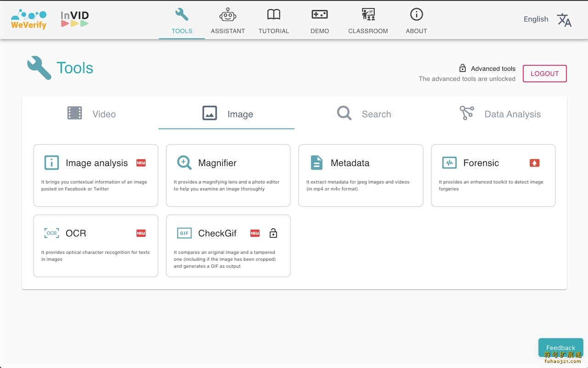Image resolution: width=588 pixels, height=368 pixels.
Task: Open the Feedback button
Action: pyautogui.click(x=560, y=348)
